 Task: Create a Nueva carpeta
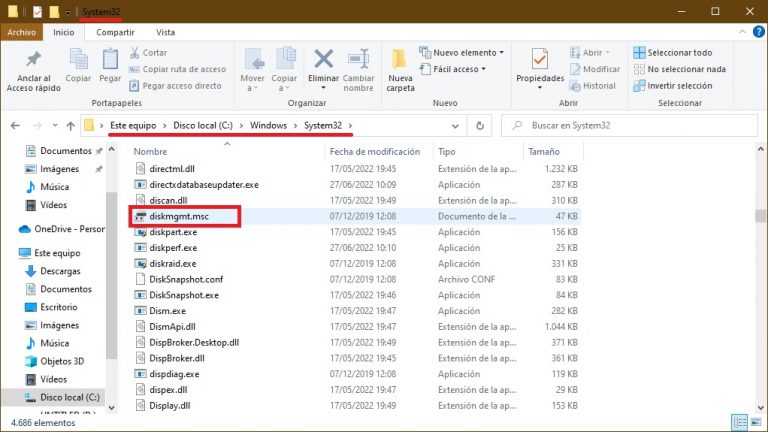click(x=400, y=70)
